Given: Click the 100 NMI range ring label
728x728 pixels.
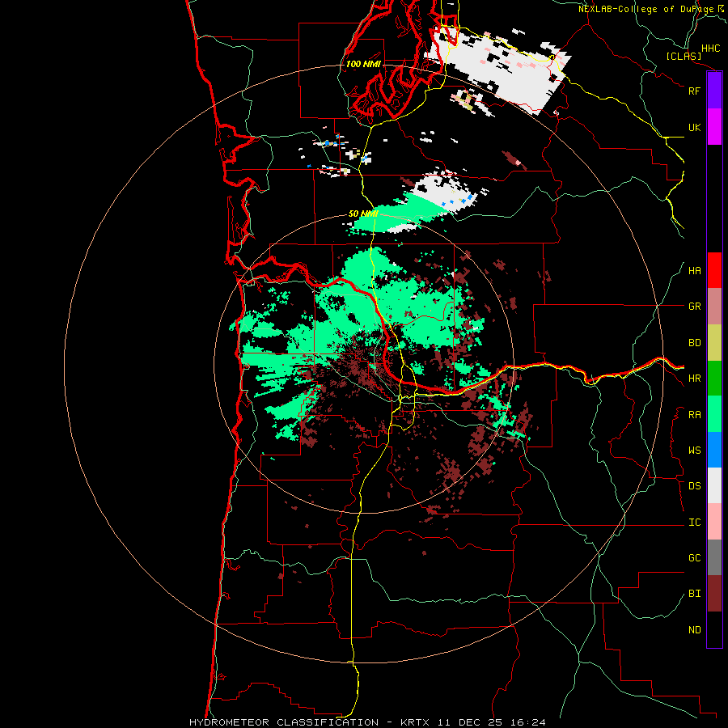Looking at the screenshot, I should (363, 64).
